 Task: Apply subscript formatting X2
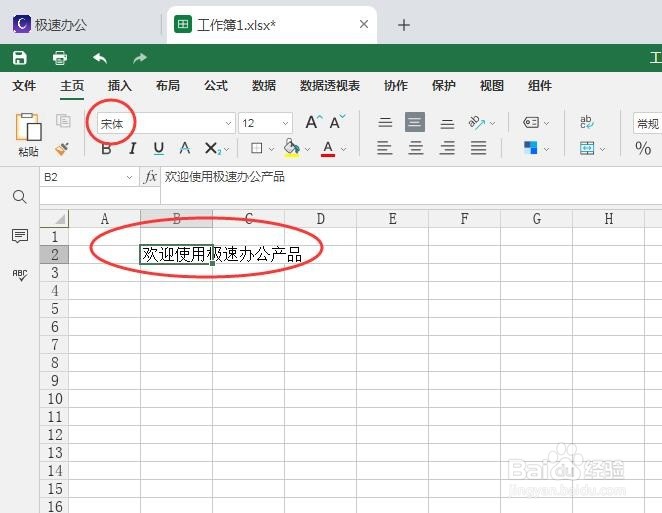(212, 149)
